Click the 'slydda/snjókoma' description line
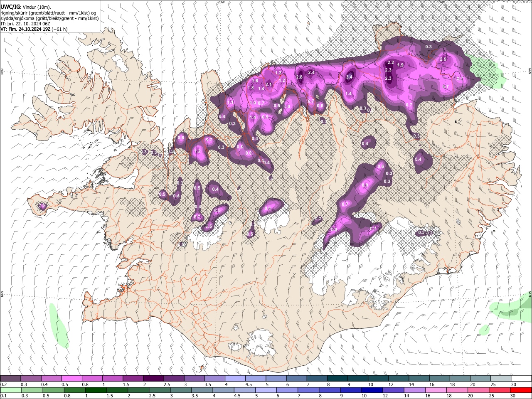The height and width of the screenshot is (399, 532). coord(49,18)
